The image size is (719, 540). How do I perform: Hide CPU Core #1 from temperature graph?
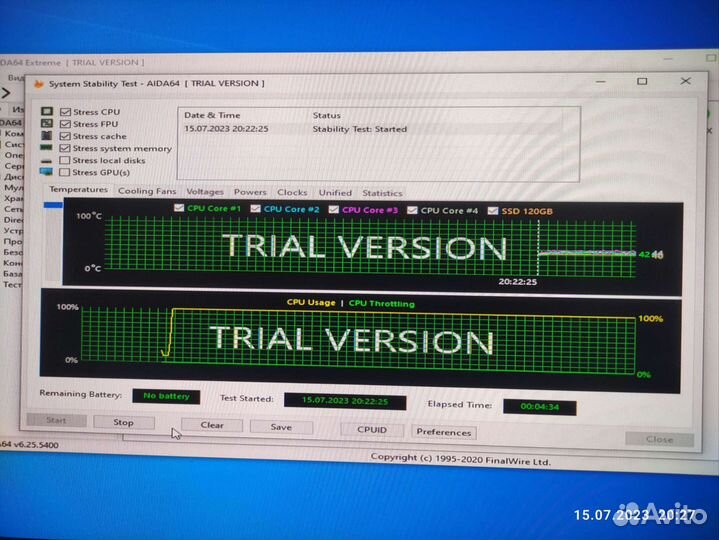point(179,209)
